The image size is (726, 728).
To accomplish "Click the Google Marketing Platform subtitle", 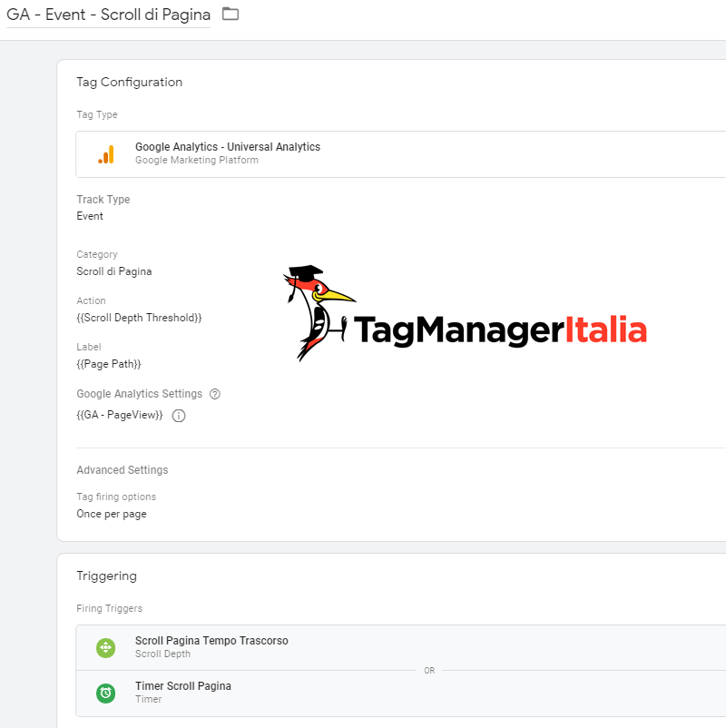I will pos(197,160).
